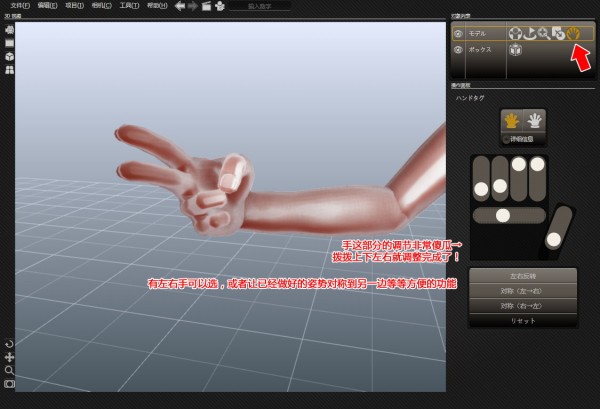
Task: Select the white right hand icon
Action: 534,120
